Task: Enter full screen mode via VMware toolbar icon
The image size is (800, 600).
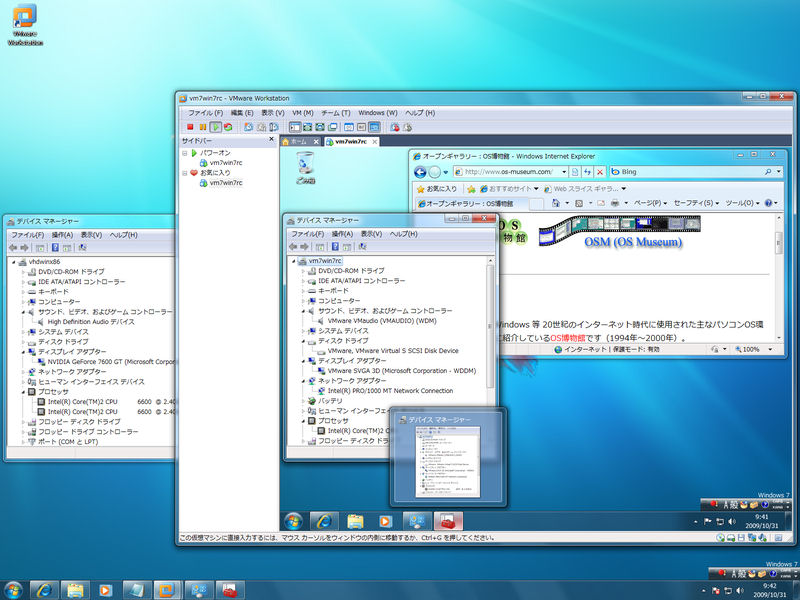Action: pyautogui.click(x=320, y=127)
